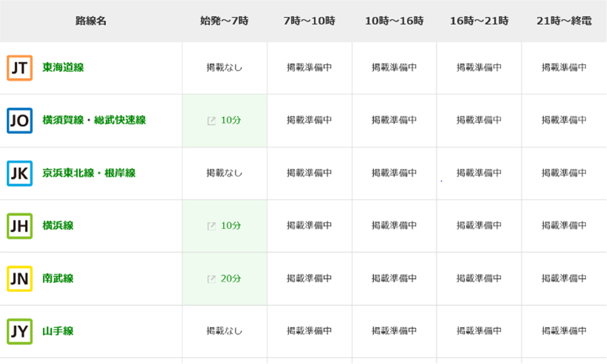Click 東海道線 7時〜10時 掲載準備中 cell
Image resolution: width=607 pixels, height=364 pixels.
(x=309, y=68)
